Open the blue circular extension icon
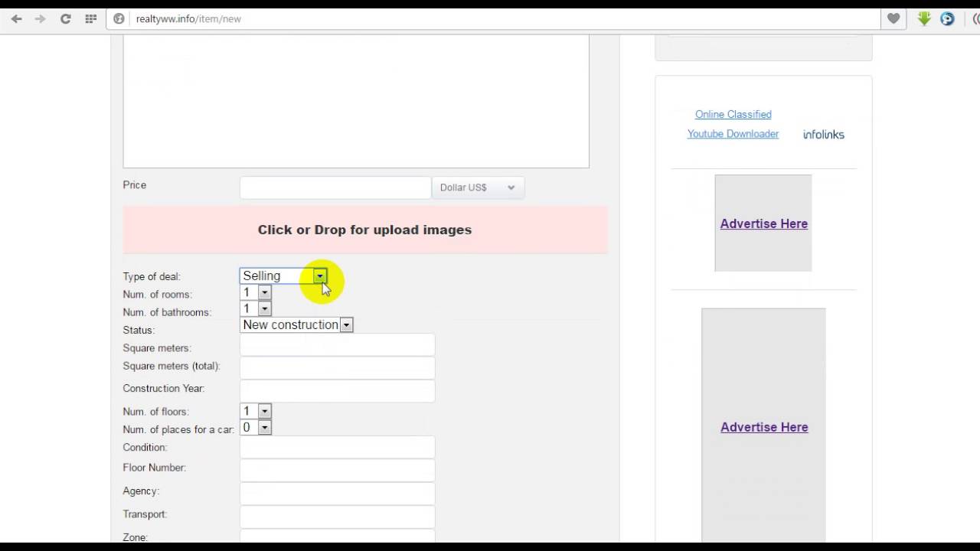The width and height of the screenshot is (980, 551). (948, 18)
